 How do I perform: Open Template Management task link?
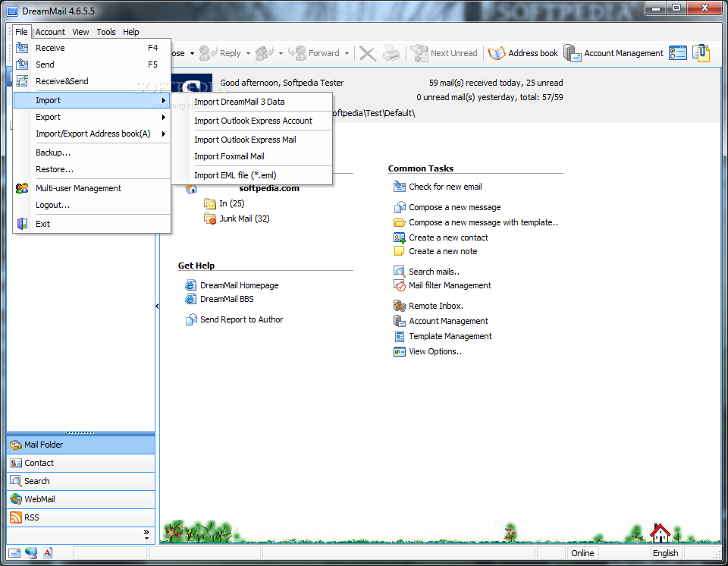point(450,336)
